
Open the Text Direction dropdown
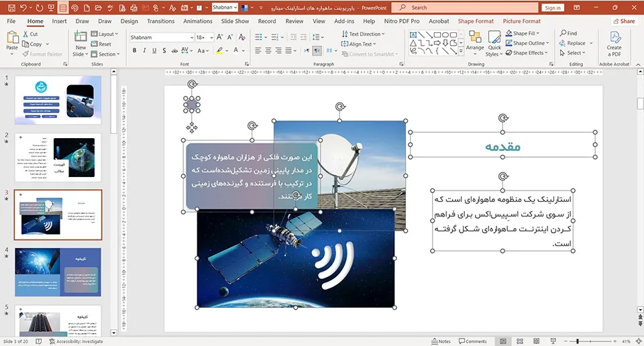pos(363,34)
